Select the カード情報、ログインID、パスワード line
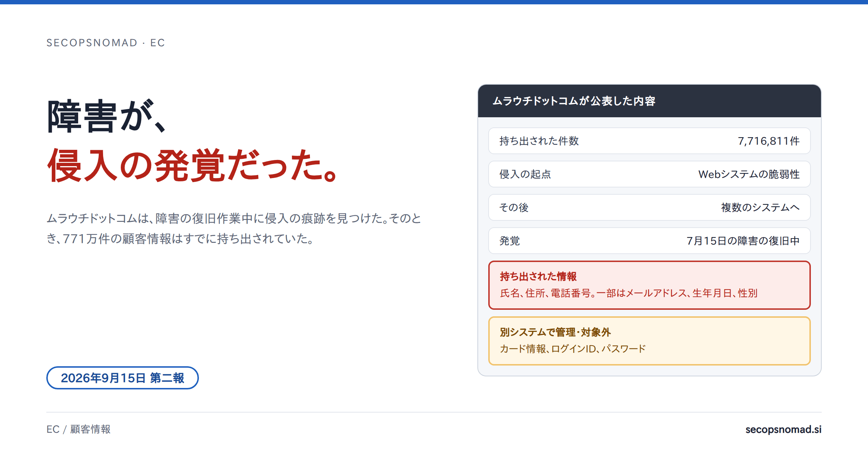 pos(573,349)
